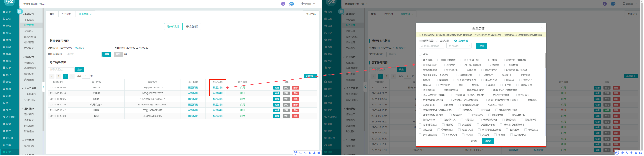Open 多区域 in the left window's sidebar
This screenshot has width=644, height=156.
pos(8,138)
